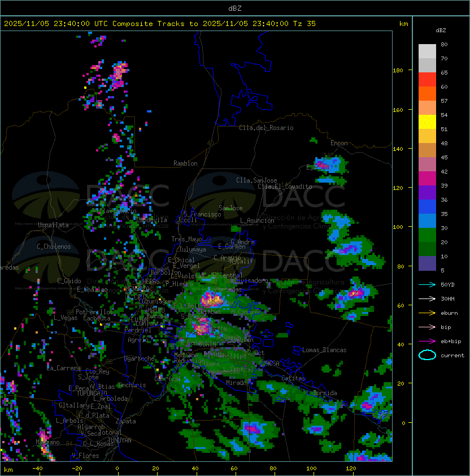Click the Catitas map label
Screen dimensions: 470x476
click(293, 378)
